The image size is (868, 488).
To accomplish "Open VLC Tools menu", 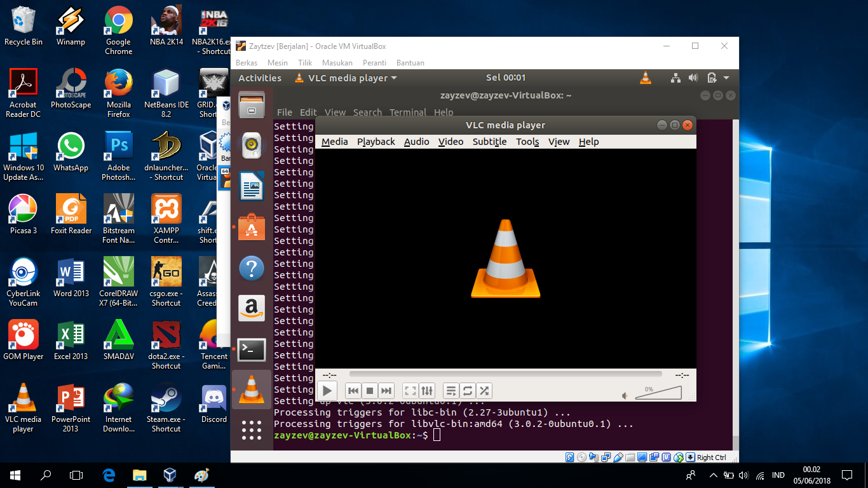I will [x=527, y=142].
